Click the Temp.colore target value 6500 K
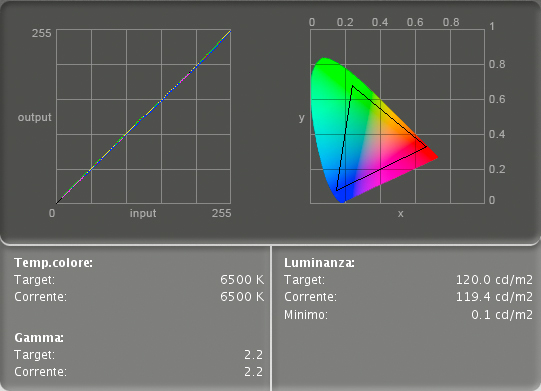Viewport: 541px width, 391px height. (242, 280)
